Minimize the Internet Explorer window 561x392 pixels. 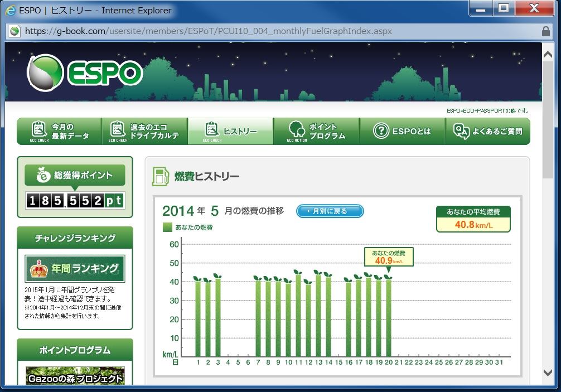[481, 8]
